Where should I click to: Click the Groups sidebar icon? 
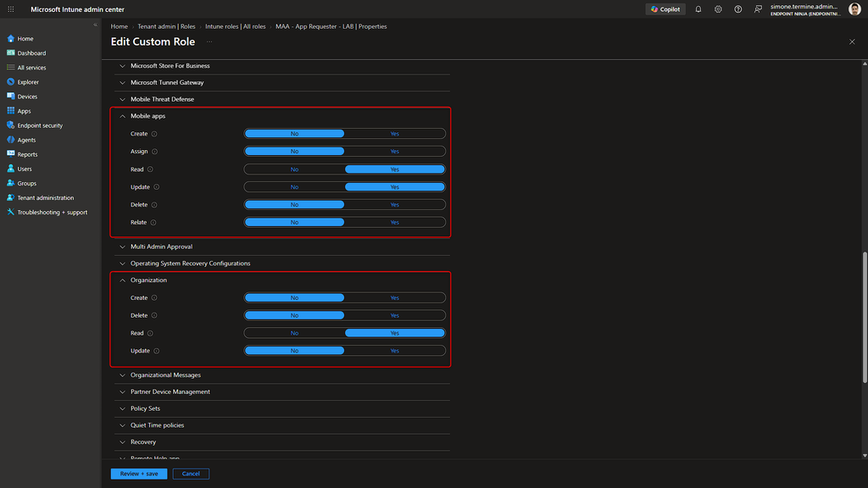click(10, 183)
